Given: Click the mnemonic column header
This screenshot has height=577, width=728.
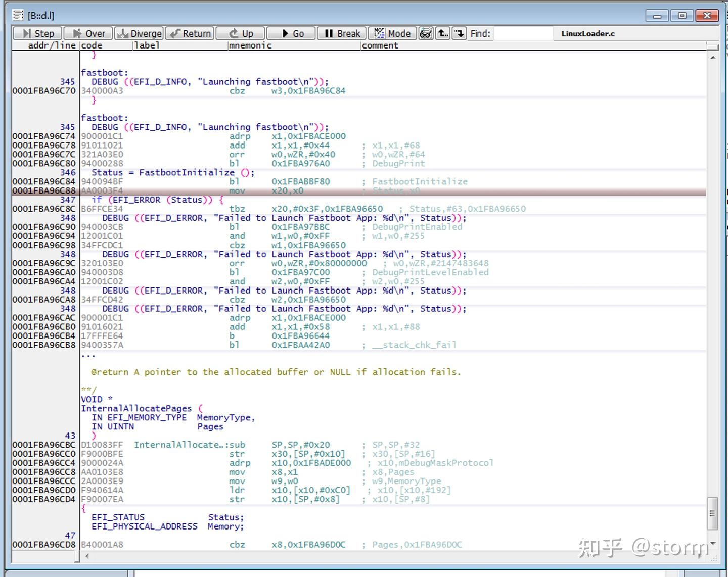Looking at the screenshot, I should coord(250,45).
